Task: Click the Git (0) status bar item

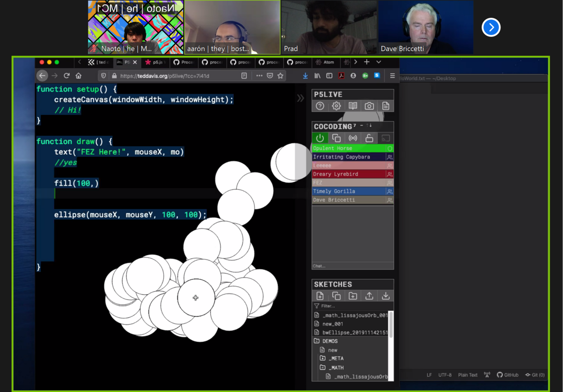Action: pyautogui.click(x=535, y=375)
